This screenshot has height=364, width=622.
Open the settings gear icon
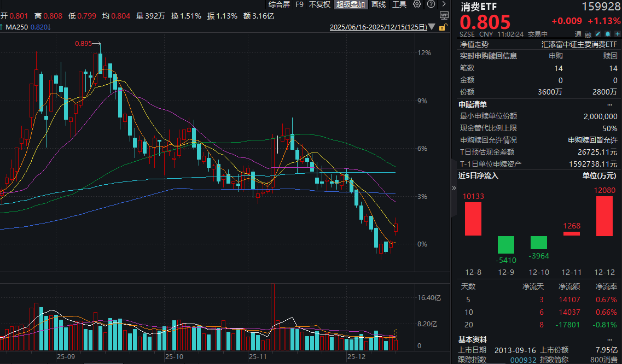tap(417, 4)
